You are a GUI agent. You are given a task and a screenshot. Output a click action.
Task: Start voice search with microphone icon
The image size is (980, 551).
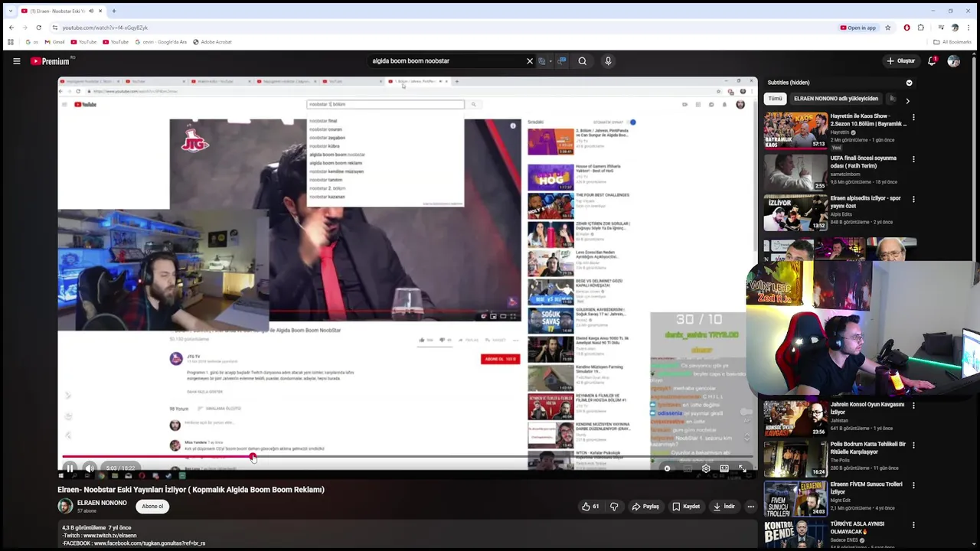[608, 61]
